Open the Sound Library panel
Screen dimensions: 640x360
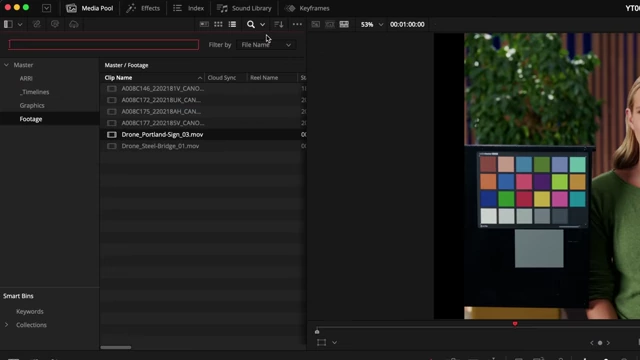tap(244, 8)
